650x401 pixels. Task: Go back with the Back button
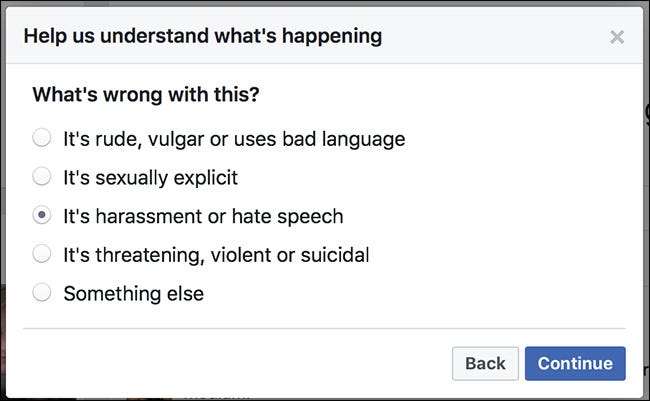[x=485, y=363]
